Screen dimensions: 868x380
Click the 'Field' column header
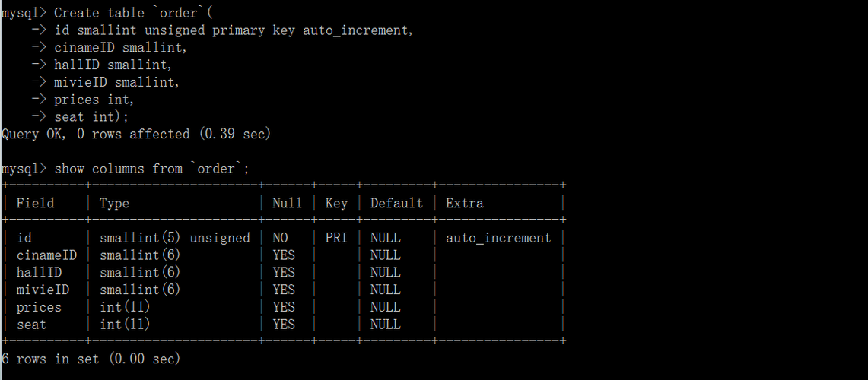click(36, 203)
